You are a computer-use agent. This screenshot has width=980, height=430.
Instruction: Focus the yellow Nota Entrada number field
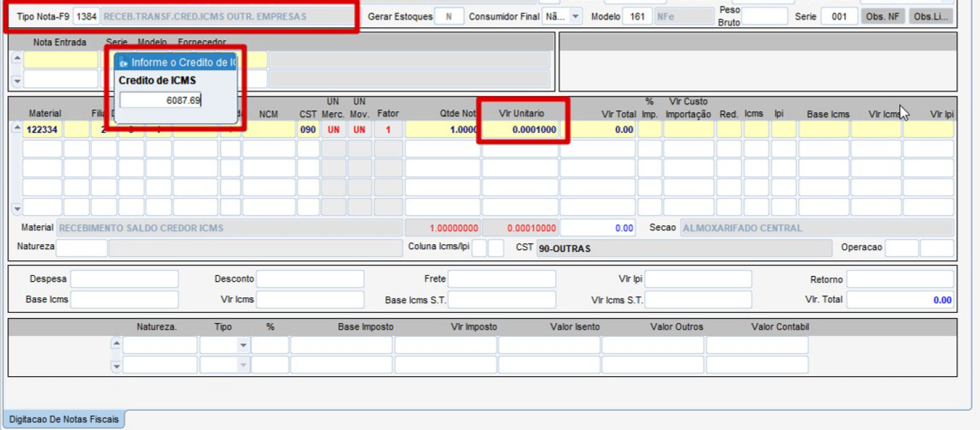[x=61, y=60]
